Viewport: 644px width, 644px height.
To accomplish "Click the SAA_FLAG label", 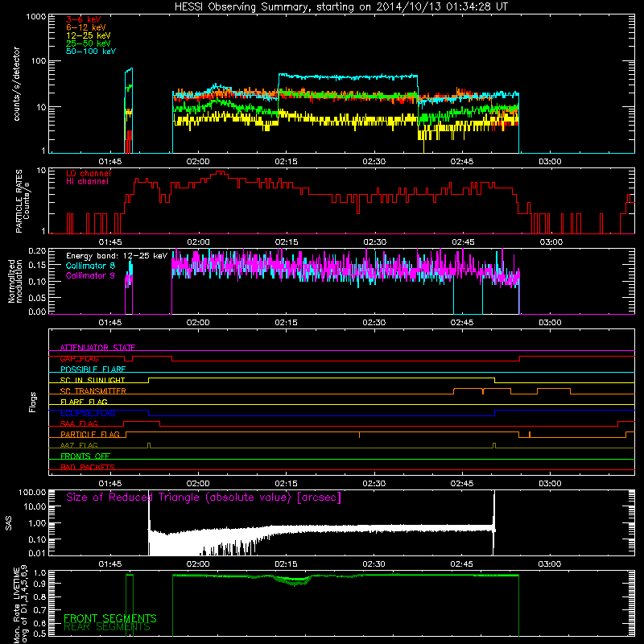I will point(79,423).
